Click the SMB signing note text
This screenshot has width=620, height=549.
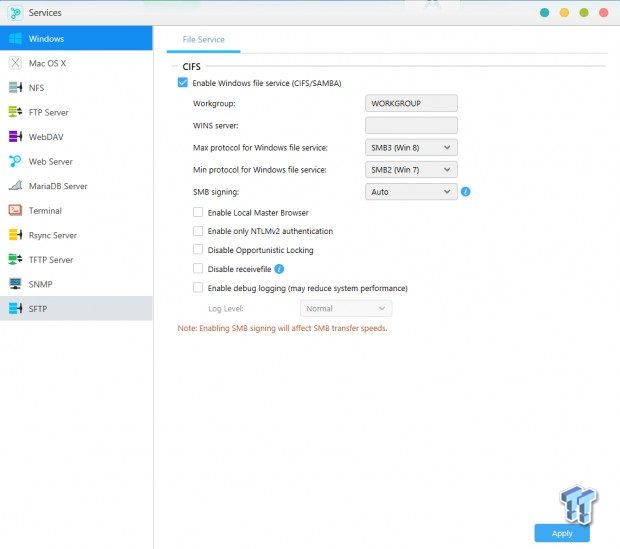282,328
